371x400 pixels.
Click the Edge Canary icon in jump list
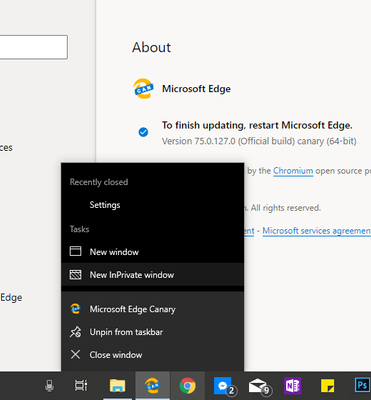(75, 309)
